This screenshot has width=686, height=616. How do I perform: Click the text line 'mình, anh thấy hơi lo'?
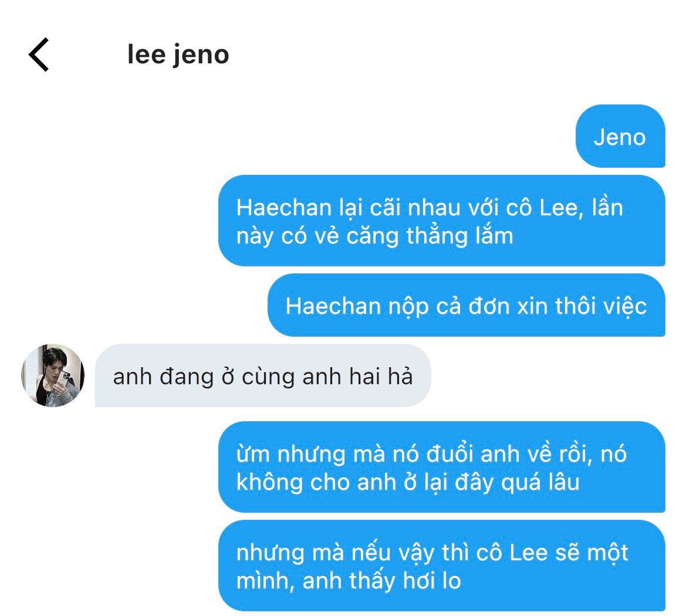coord(349,581)
